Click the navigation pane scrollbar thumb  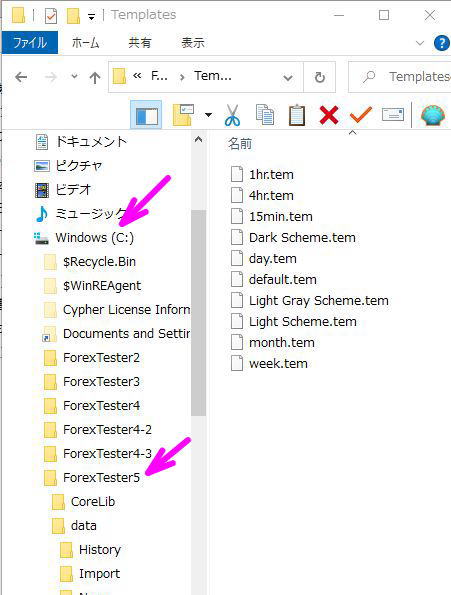[x=198, y=313]
